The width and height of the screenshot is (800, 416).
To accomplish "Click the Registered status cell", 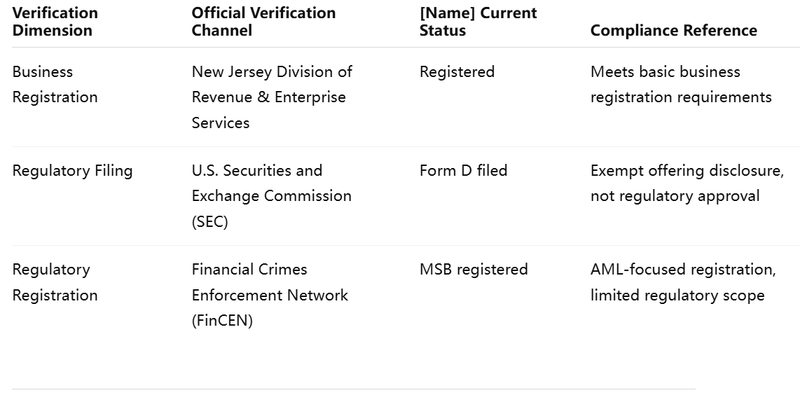I will point(457,71).
